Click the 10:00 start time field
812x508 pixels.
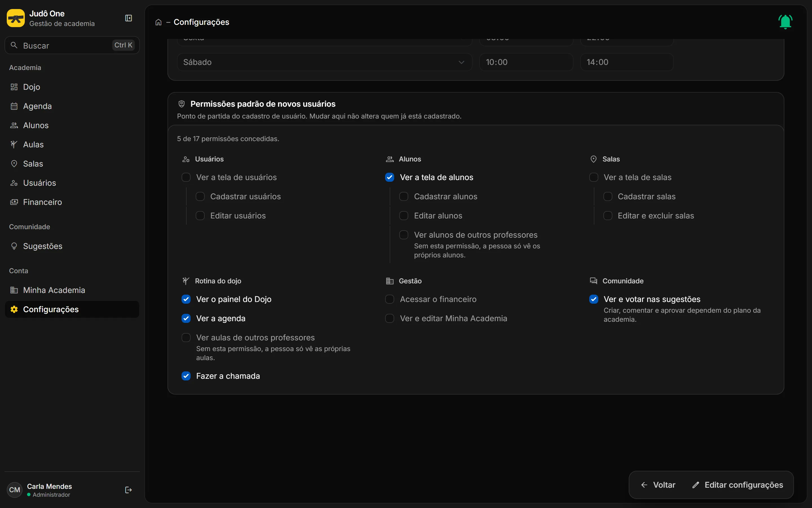click(526, 62)
